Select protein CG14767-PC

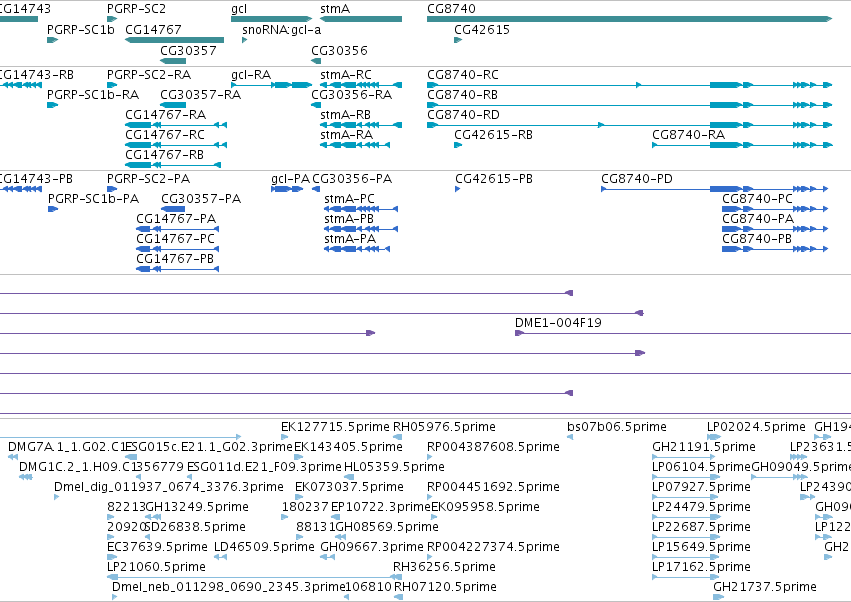pyautogui.click(x=177, y=249)
